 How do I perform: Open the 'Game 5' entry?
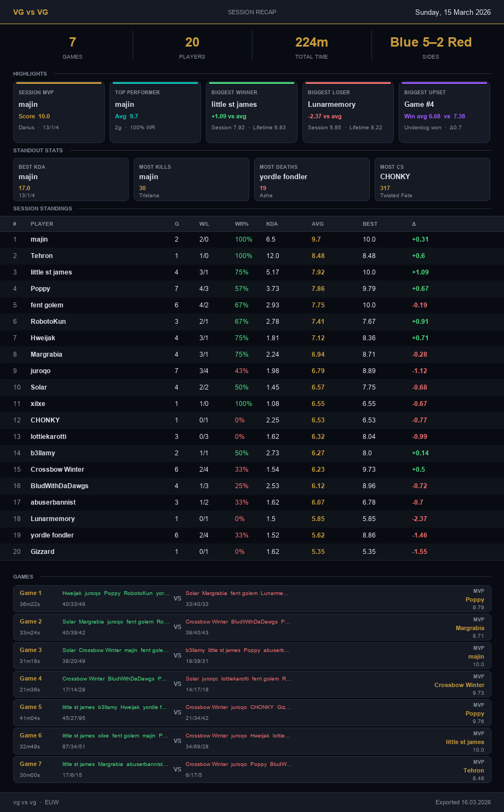pos(252,712)
